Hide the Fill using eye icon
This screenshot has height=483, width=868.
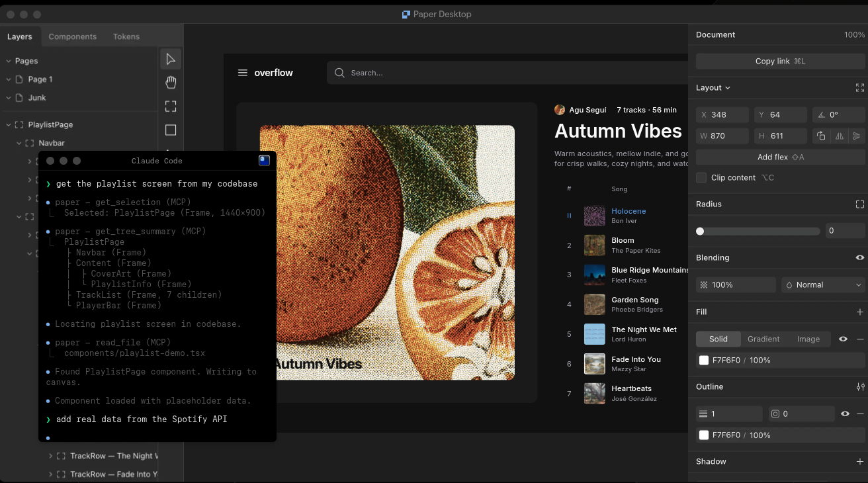[843, 339]
